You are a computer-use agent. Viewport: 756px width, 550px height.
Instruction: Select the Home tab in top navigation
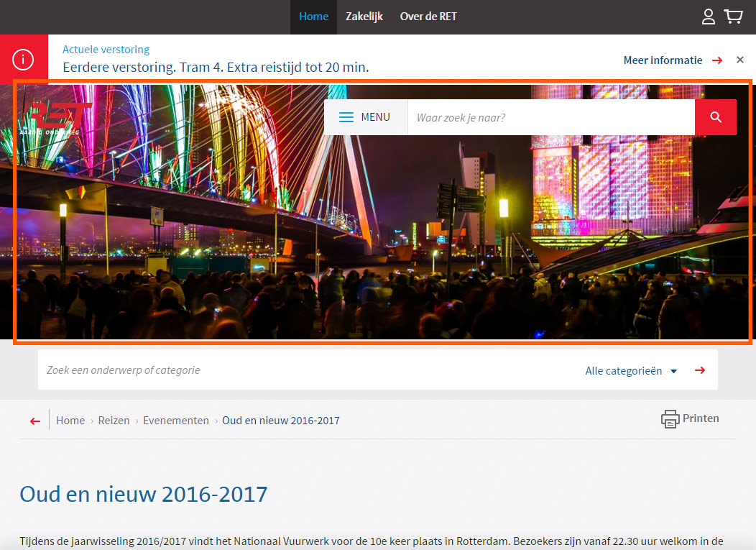313,17
